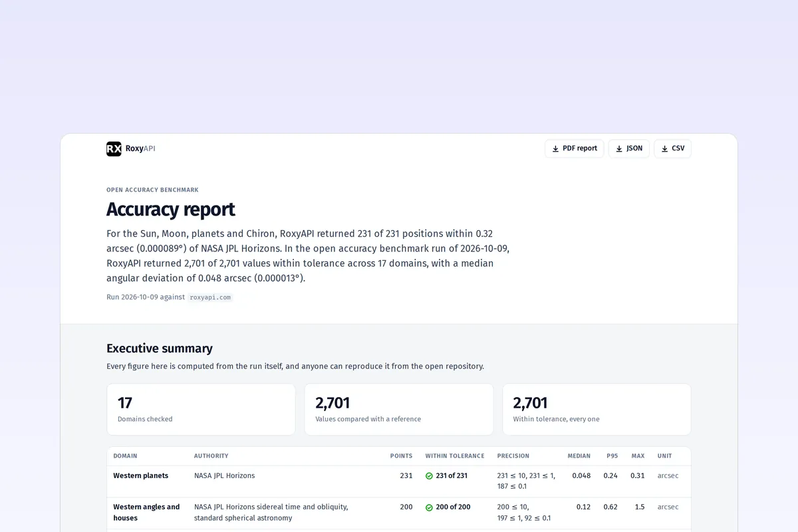Click the reproduce from open repository sentence
The width and height of the screenshot is (798, 532).
pyautogui.click(x=295, y=366)
